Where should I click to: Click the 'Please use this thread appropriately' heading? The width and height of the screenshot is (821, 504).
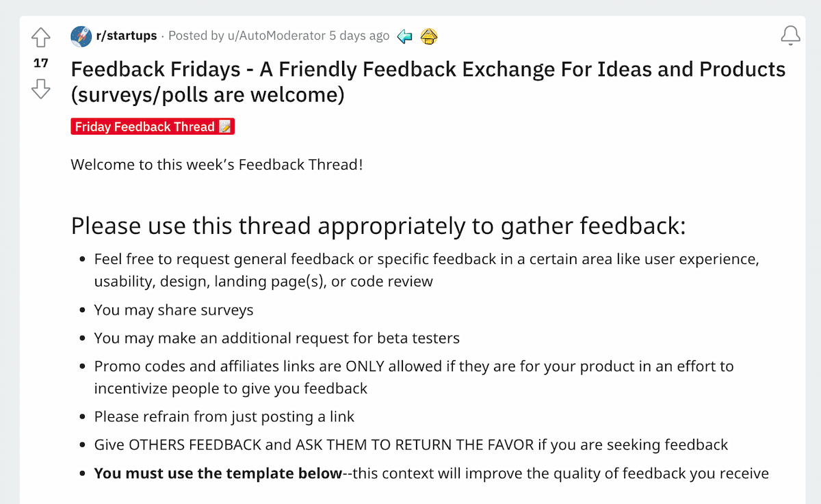click(x=378, y=226)
